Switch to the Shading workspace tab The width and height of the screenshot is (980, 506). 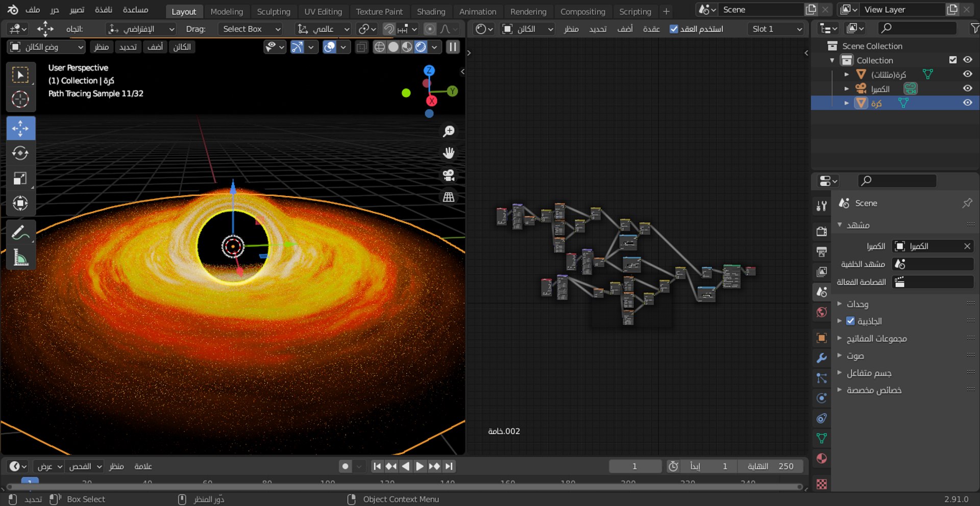point(431,11)
